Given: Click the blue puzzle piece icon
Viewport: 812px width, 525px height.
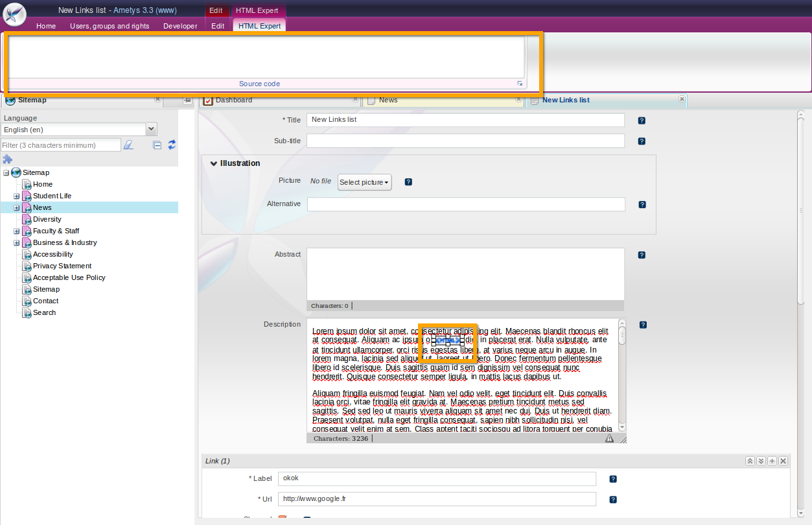Looking at the screenshot, I should (8, 159).
